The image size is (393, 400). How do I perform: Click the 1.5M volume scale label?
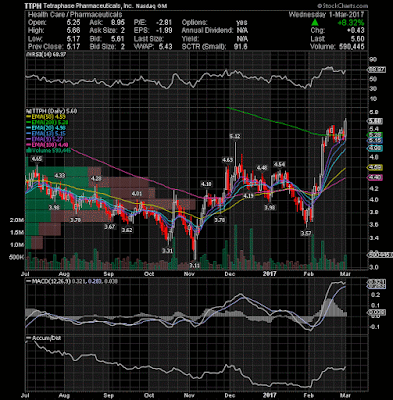point(17,233)
